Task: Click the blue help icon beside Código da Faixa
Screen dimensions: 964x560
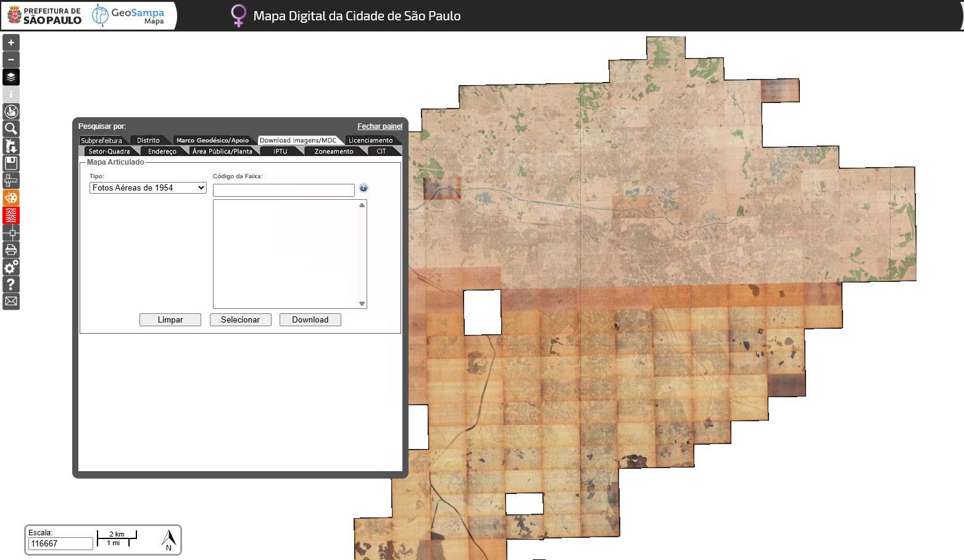Action: click(x=364, y=188)
